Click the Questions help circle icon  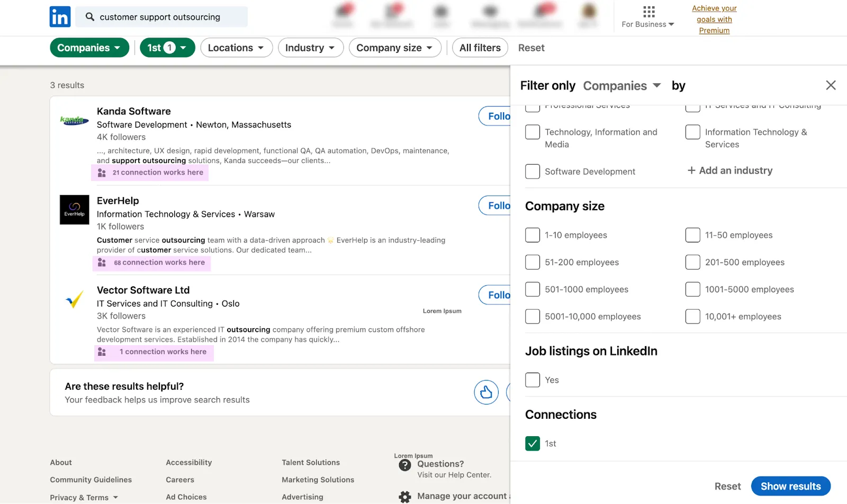(405, 465)
